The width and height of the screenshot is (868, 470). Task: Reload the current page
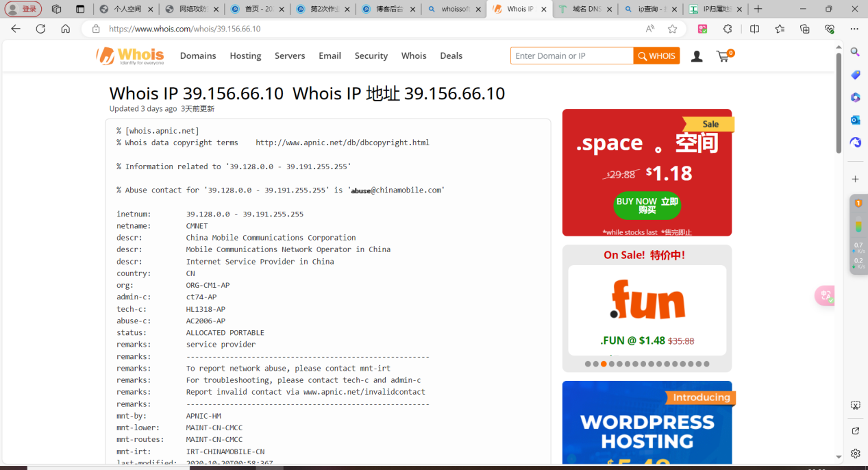coord(40,29)
